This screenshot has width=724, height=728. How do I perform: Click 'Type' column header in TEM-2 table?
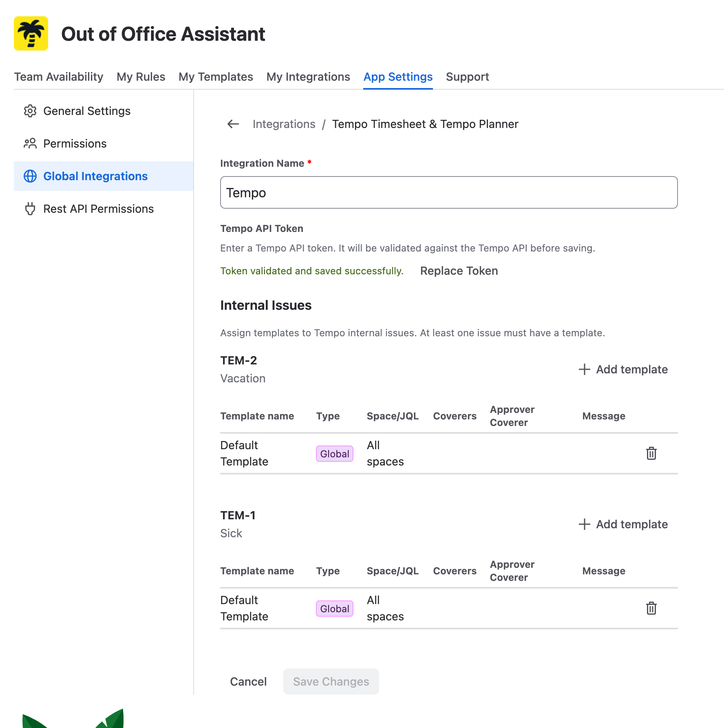(x=328, y=416)
